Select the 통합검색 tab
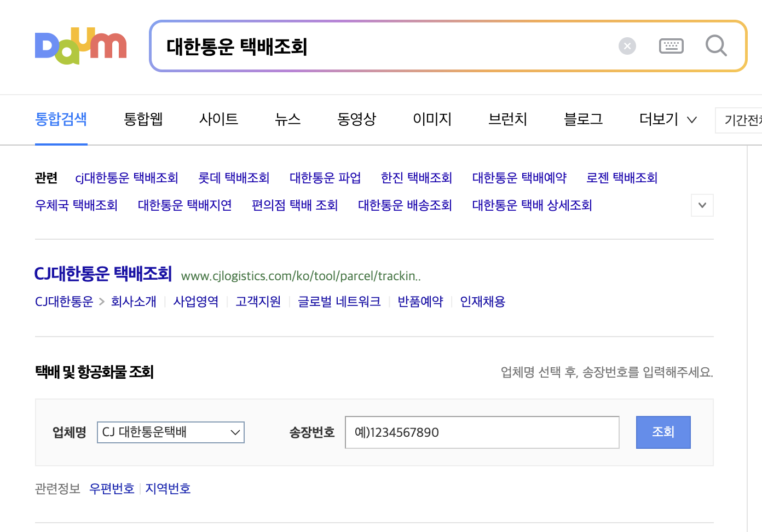The height and width of the screenshot is (532, 762). (x=61, y=119)
